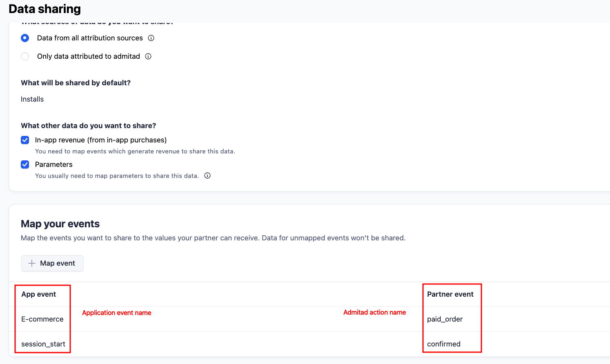Click the paid_order partner event
The height and width of the screenshot is (364, 610).
click(x=445, y=319)
